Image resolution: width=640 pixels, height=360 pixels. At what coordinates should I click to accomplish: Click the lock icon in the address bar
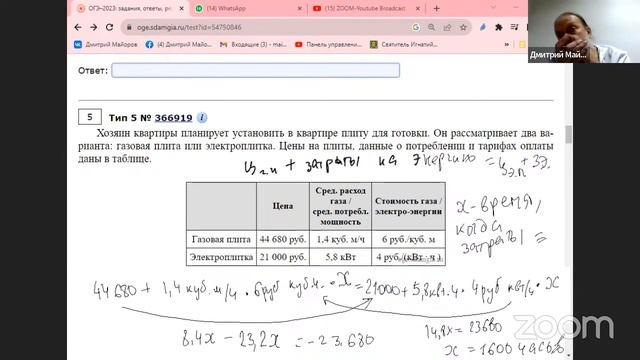tap(129, 27)
